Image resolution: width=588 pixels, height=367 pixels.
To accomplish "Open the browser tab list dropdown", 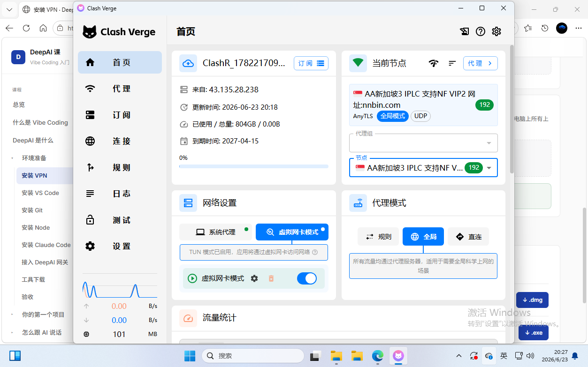I will click(x=9, y=9).
